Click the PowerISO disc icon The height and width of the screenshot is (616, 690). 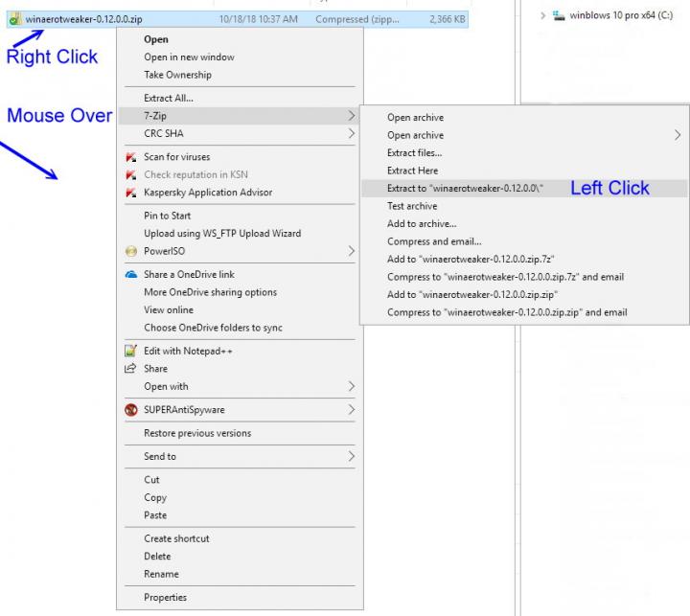pyautogui.click(x=131, y=251)
